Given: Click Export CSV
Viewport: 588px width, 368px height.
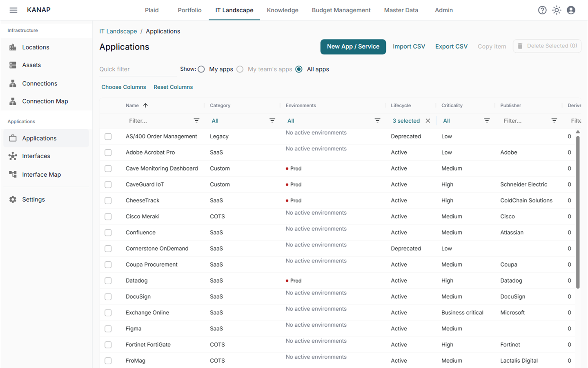Looking at the screenshot, I should [451, 47].
